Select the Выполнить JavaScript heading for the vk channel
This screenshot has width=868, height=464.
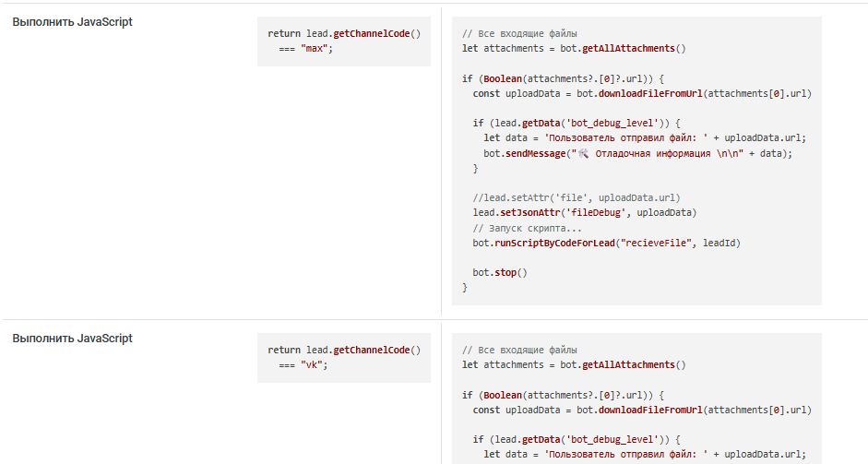73,339
